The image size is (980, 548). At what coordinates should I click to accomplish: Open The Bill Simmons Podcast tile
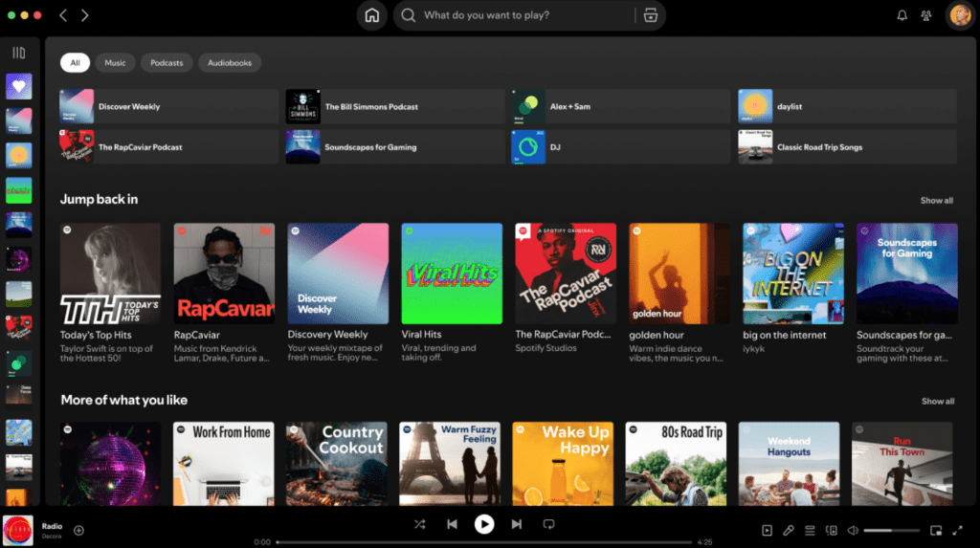pos(395,106)
